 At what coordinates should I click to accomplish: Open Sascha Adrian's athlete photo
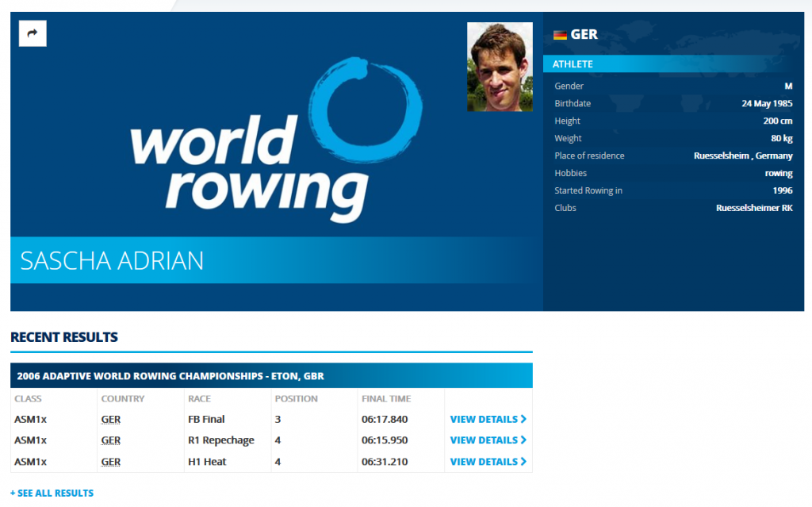[x=500, y=67]
